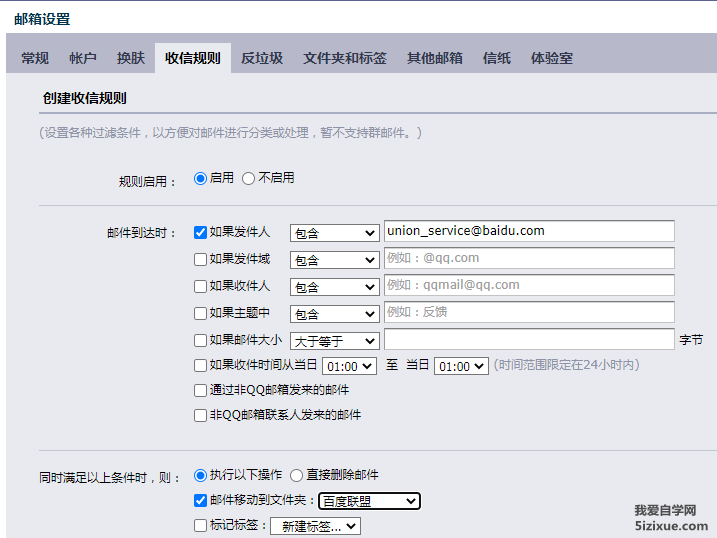Go to the 反垃圾 tab
This screenshot has height=538, width=717.
pyautogui.click(x=262, y=58)
